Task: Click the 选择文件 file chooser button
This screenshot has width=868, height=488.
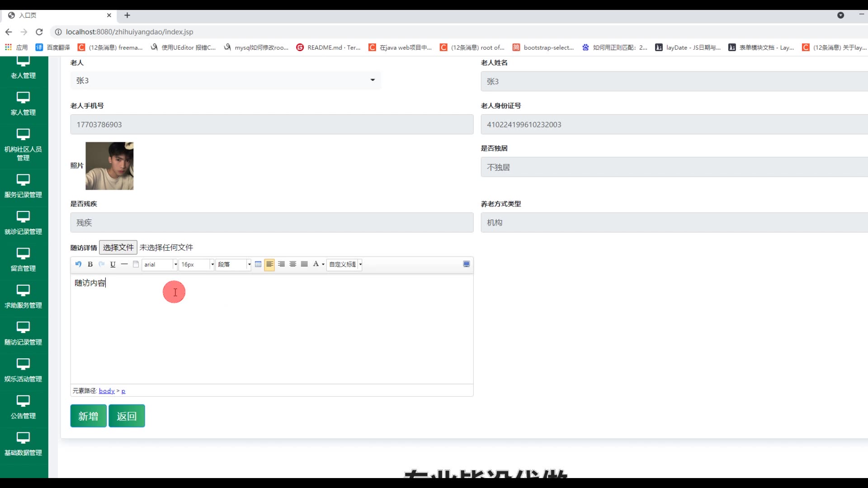Action: click(118, 248)
